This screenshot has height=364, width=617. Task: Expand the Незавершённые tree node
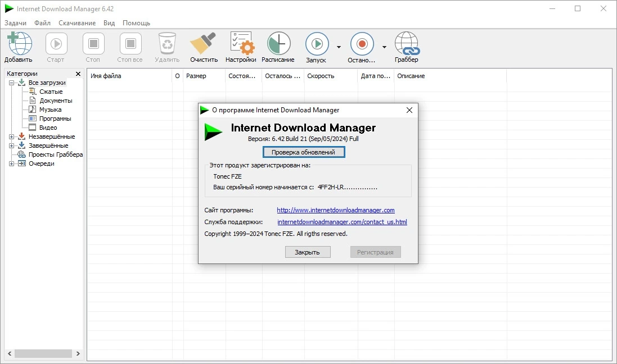(11, 137)
